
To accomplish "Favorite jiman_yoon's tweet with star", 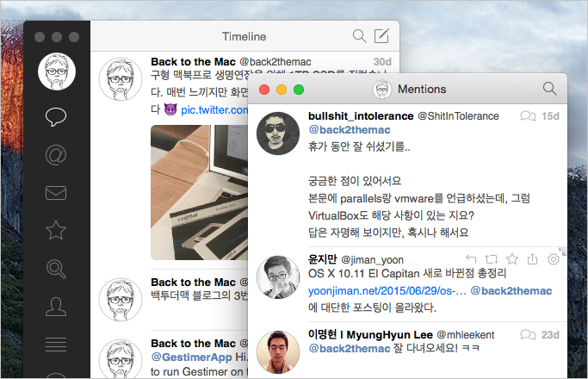I will click(512, 259).
